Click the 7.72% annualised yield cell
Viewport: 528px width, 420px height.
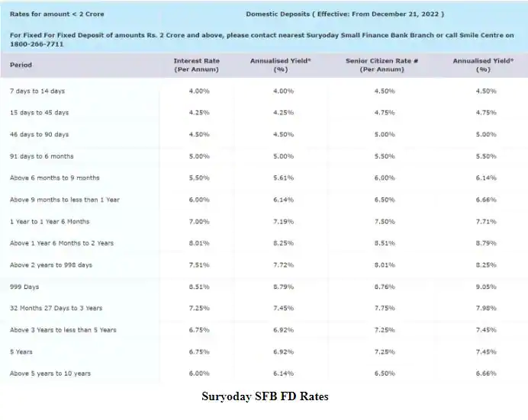click(x=284, y=265)
